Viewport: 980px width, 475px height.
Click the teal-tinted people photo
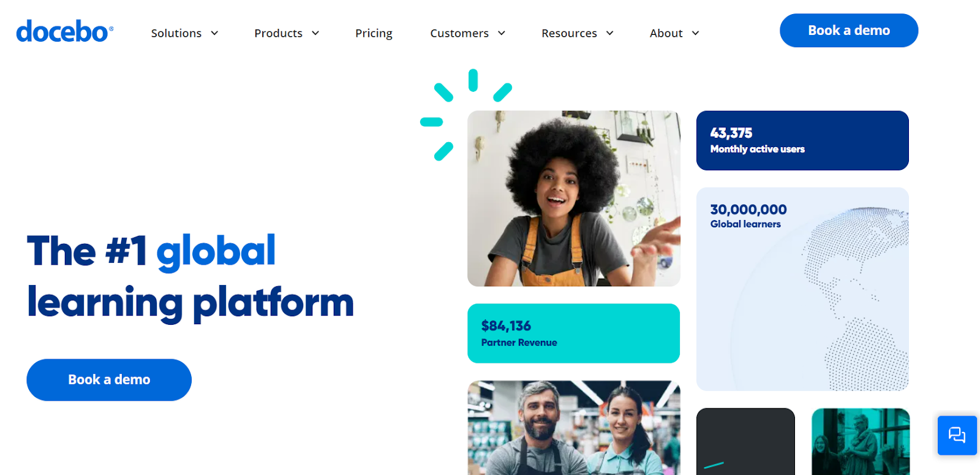point(861,441)
